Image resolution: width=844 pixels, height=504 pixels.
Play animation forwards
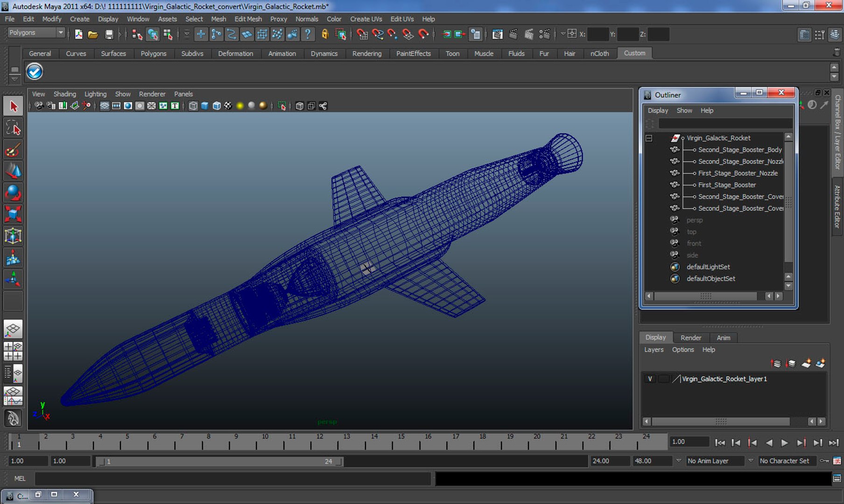click(x=784, y=442)
